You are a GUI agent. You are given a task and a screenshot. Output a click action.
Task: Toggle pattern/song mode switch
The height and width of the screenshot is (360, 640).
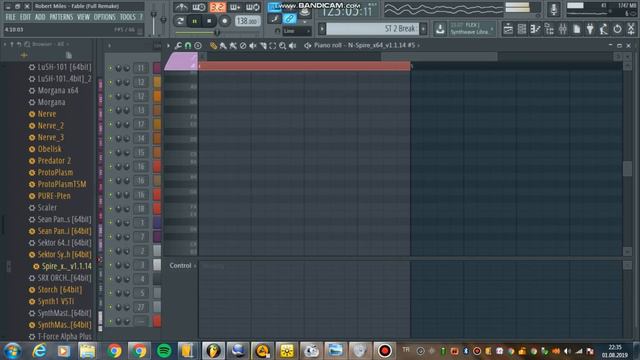180,21
